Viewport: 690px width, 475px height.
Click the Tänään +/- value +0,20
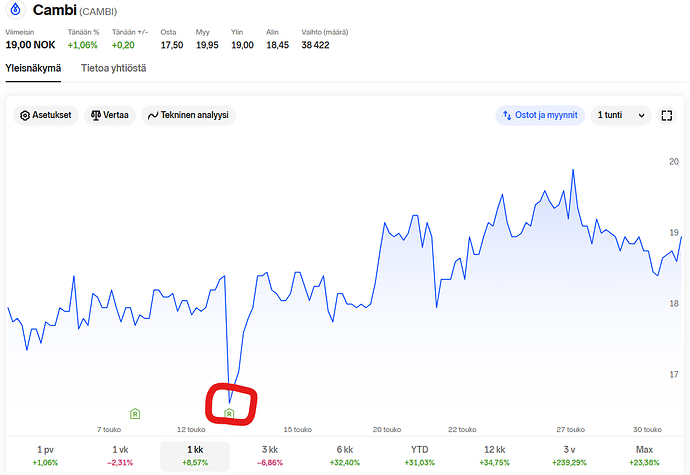[x=123, y=45]
